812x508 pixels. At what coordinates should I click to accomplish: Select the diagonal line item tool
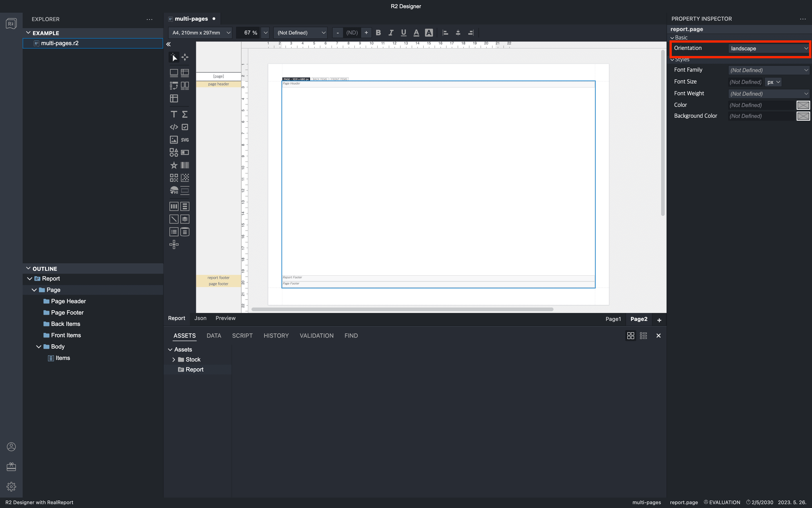pos(174,219)
